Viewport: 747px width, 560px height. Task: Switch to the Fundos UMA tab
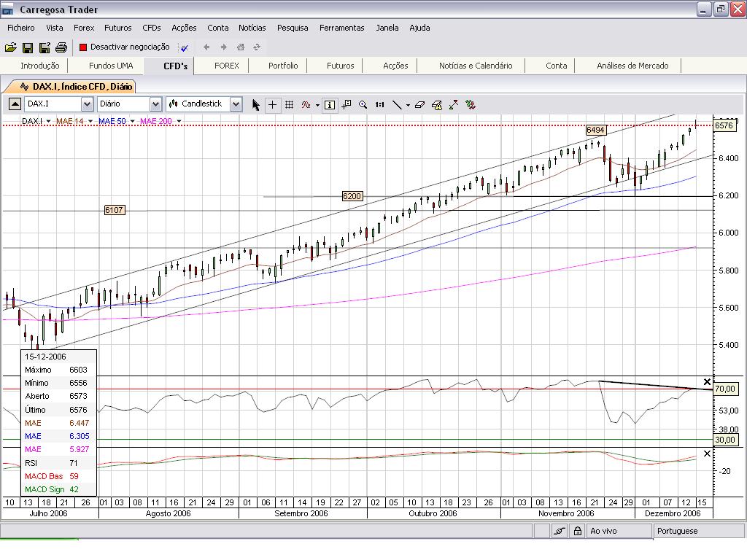(x=111, y=66)
